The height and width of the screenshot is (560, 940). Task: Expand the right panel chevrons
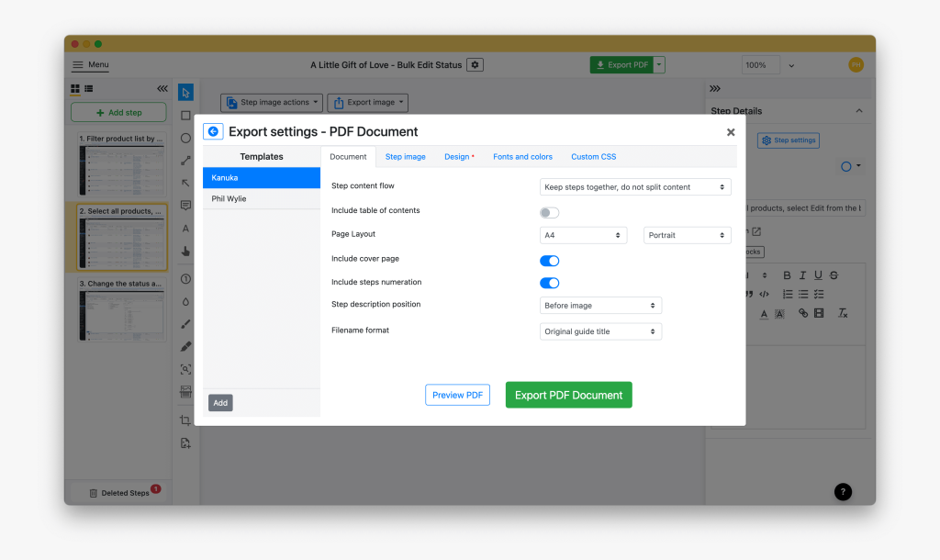tap(714, 89)
